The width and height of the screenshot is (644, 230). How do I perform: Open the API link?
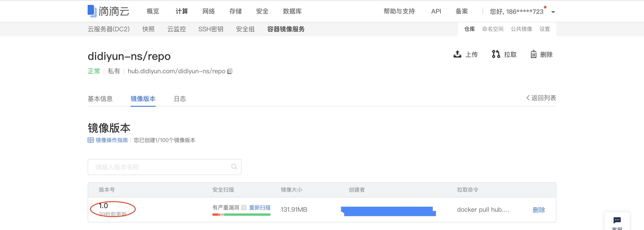pos(436,11)
